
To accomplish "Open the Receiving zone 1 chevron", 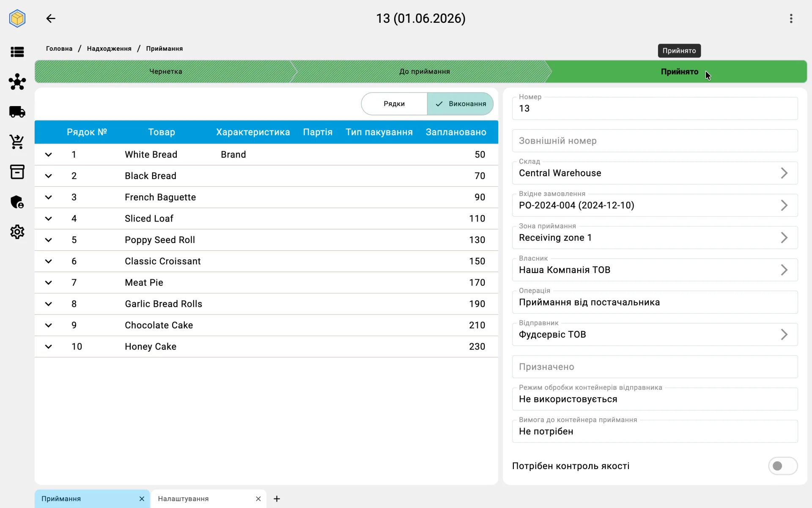I will pos(784,238).
